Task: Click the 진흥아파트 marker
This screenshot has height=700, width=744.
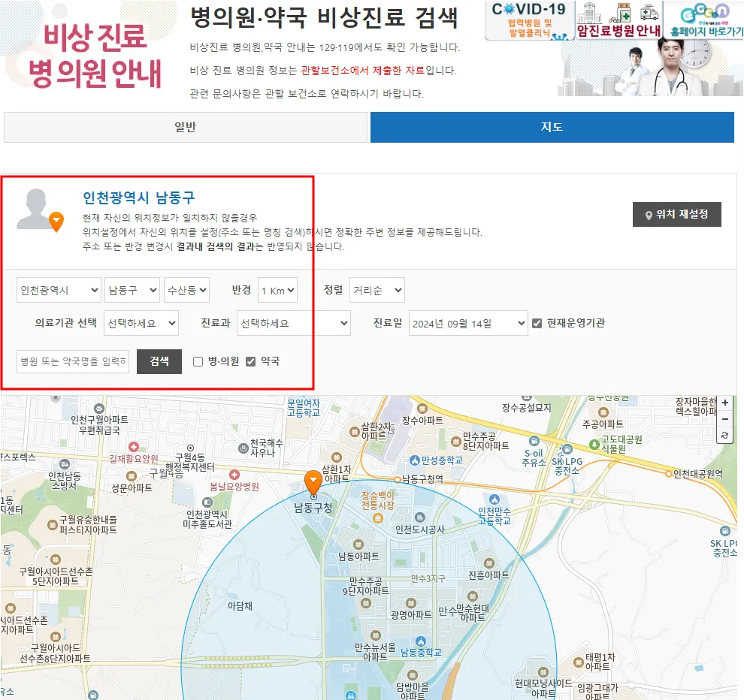Action: tap(489, 563)
